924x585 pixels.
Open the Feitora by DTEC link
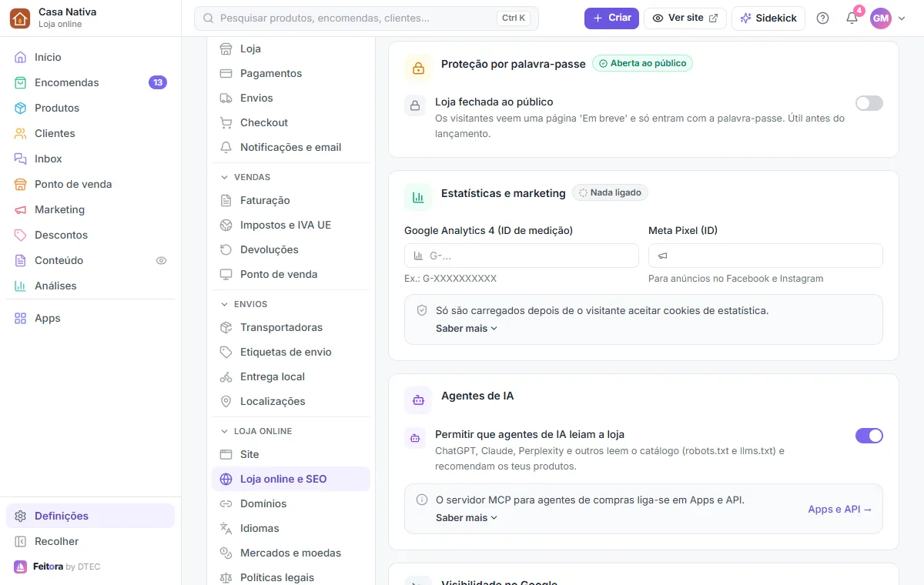pos(58,567)
